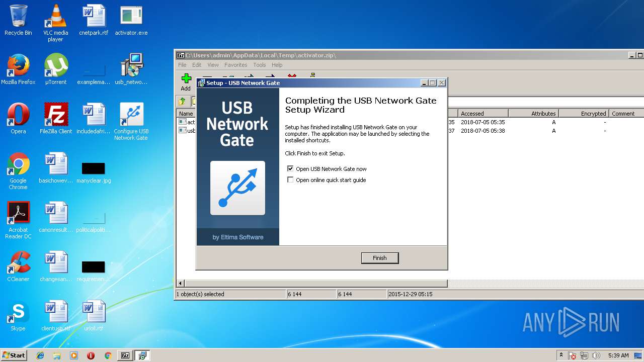Sort by the Accessed column header

[482, 114]
